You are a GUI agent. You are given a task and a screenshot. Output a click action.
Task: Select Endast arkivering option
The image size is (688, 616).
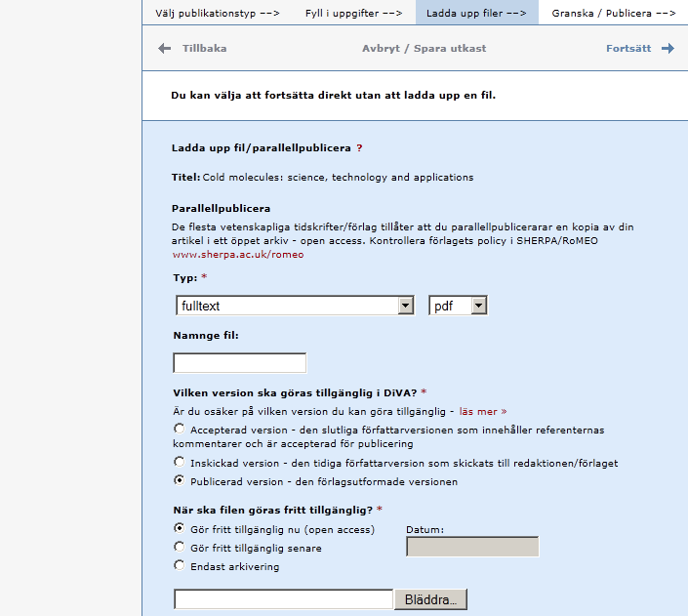point(179,565)
